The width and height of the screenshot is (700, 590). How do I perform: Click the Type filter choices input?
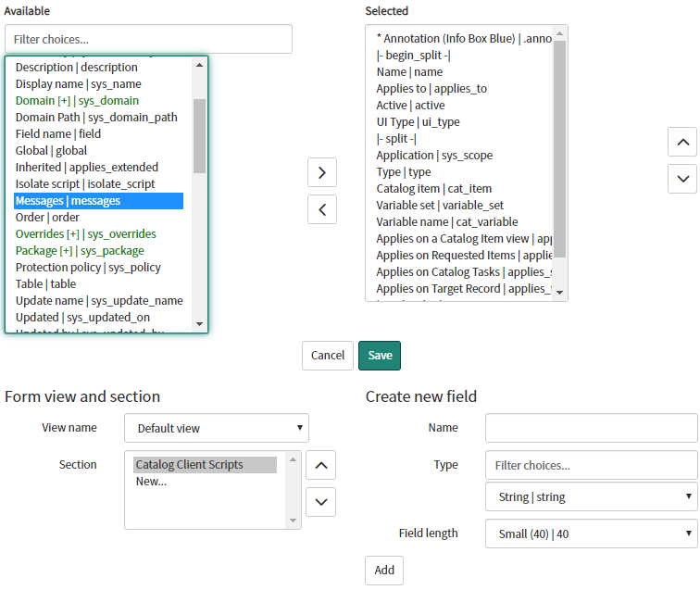[591, 465]
